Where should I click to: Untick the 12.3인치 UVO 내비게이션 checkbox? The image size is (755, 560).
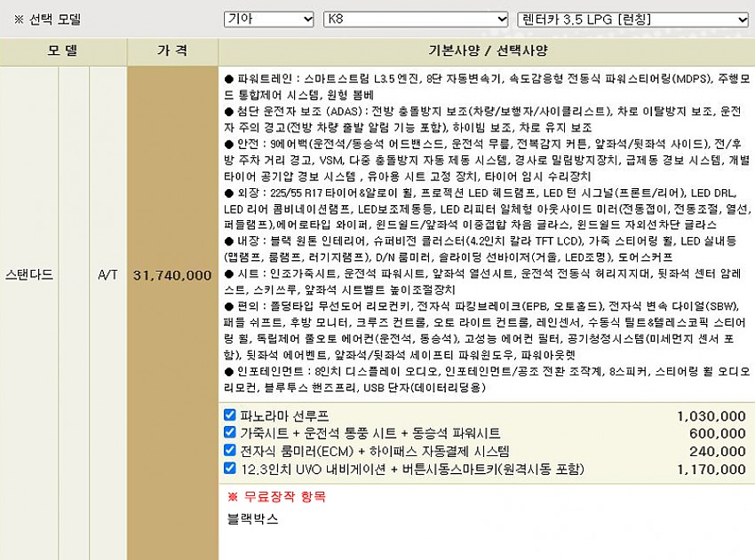point(230,468)
